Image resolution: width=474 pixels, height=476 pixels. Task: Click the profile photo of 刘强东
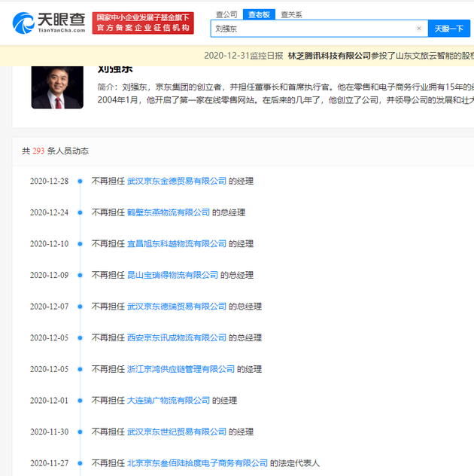(57, 87)
